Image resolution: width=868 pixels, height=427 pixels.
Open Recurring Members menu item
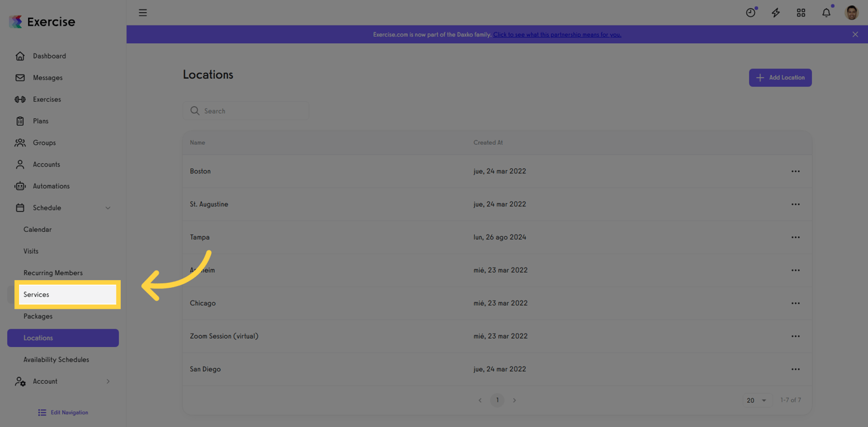(53, 273)
